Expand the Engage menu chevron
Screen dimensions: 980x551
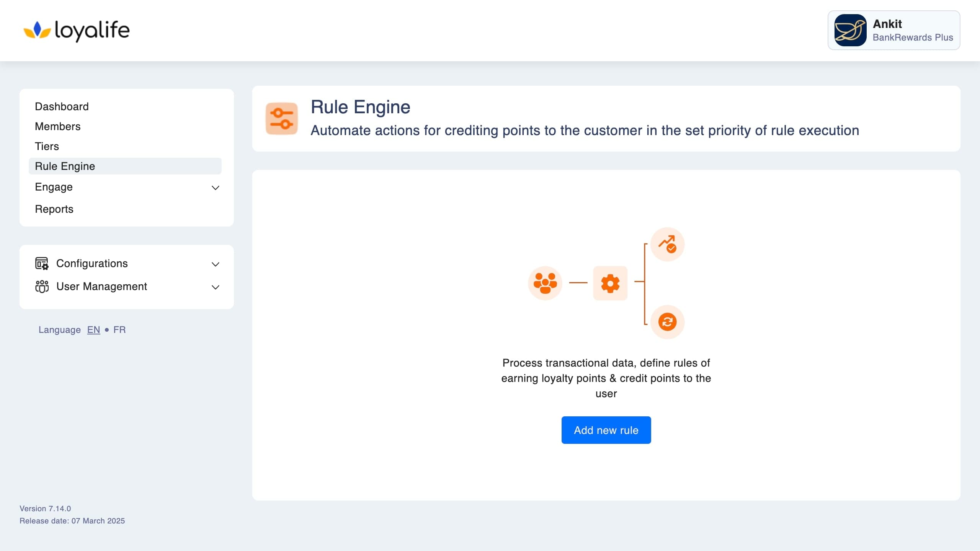pos(216,187)
